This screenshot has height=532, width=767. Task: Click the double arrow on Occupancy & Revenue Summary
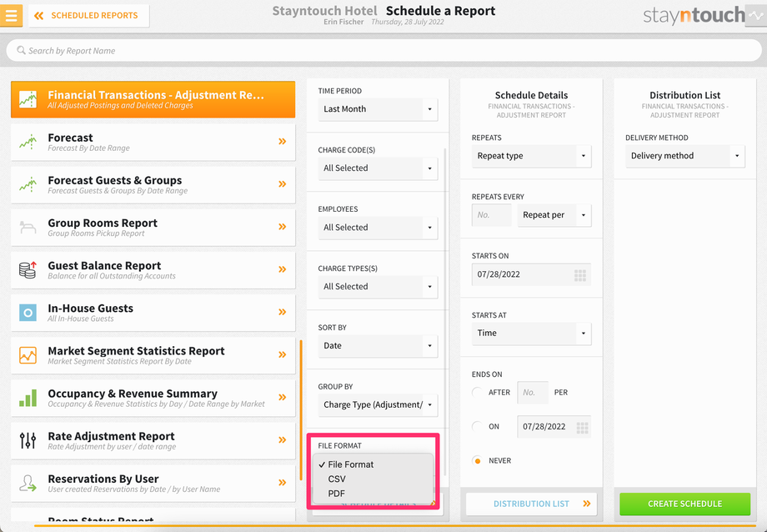(x=283, y=397)
